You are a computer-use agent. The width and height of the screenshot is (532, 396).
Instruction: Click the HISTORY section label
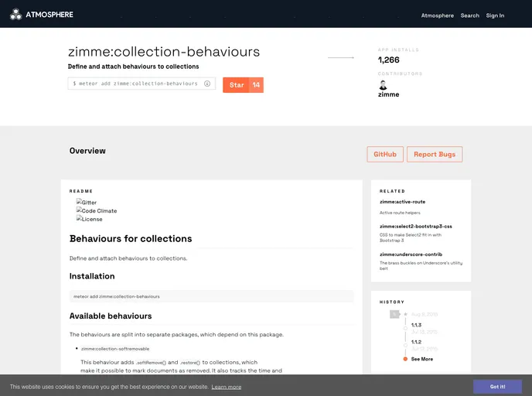click(x=392, y=302)
